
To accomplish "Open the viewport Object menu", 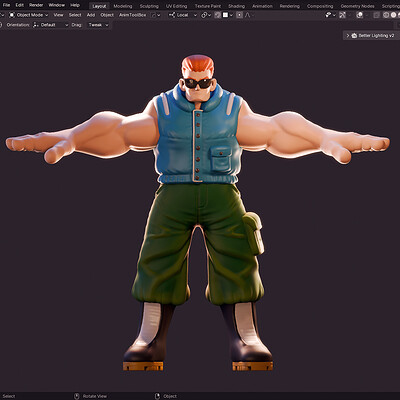I will click(x=107, y=15).
